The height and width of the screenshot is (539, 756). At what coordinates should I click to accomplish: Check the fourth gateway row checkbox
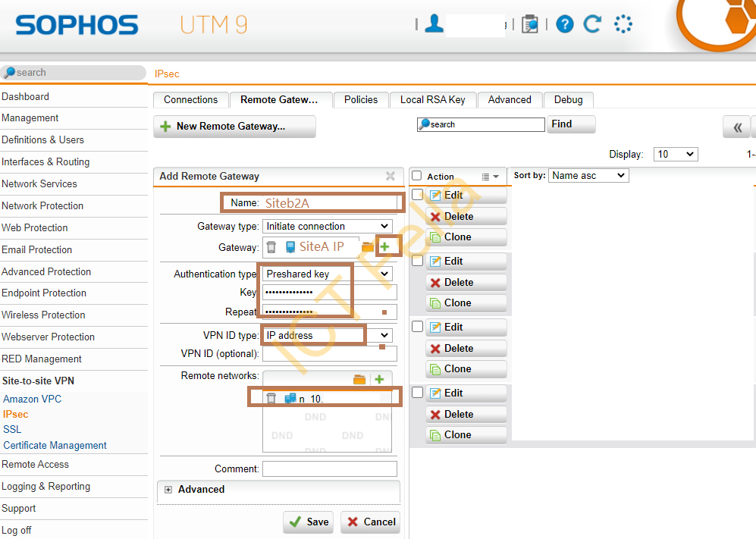pyautogui.click(x=418, y=393)
